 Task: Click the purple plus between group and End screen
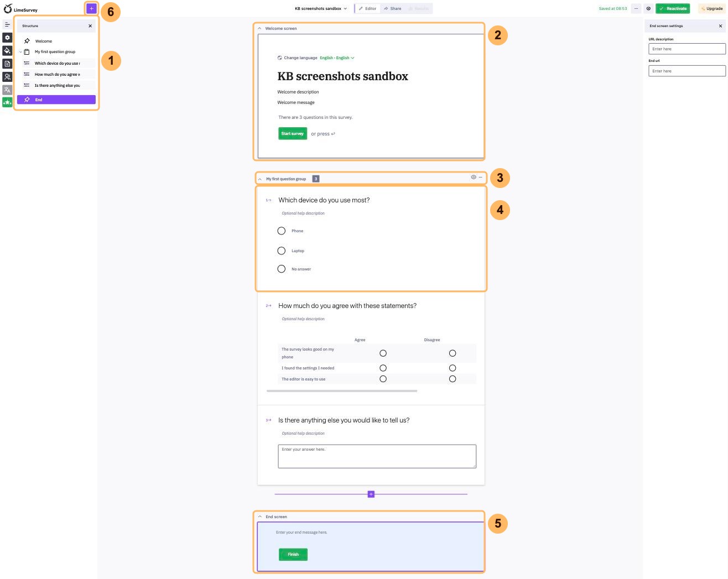tap(371, 494)
